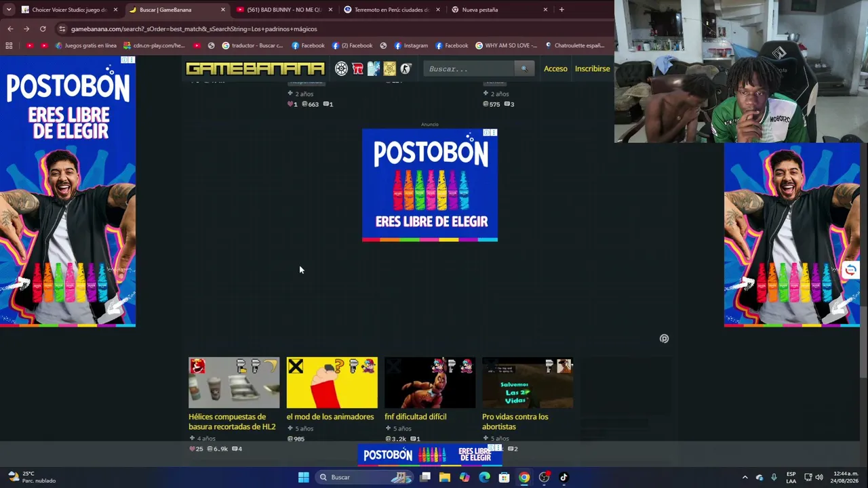Click the circular icon at the results edge
Screen dimensions: 868x488
(x=664, y=339)
